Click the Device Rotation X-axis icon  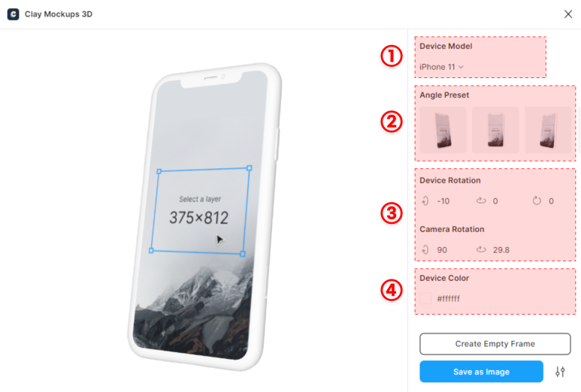click(425, 201)
